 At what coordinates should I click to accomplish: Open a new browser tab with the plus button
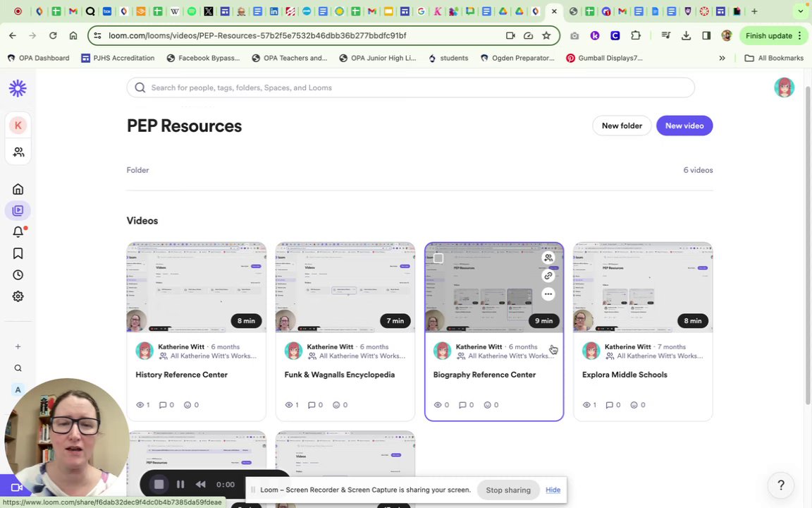click(x=754, y=11)
